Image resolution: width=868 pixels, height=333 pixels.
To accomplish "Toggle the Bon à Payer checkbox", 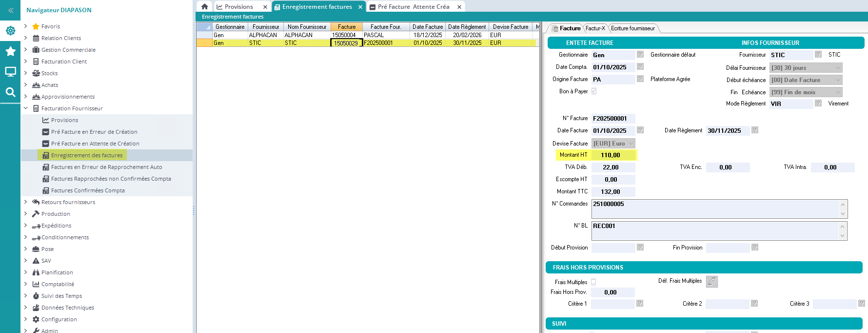I will (594, 91).
